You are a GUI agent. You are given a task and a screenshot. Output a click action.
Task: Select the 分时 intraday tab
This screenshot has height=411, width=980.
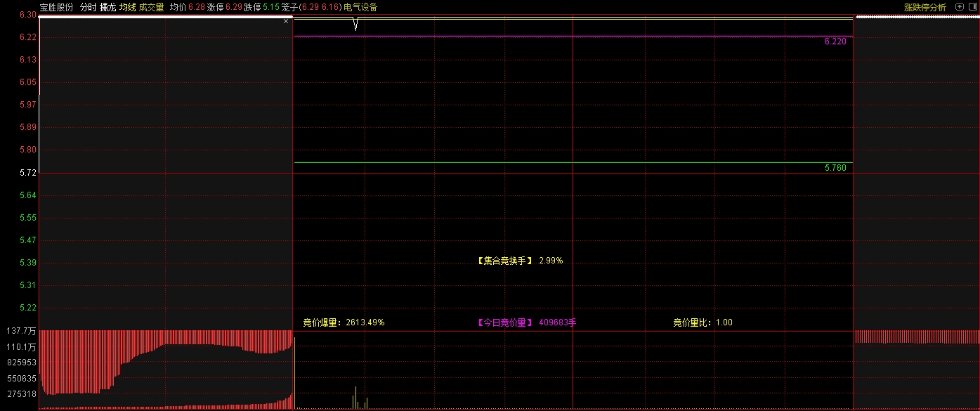tap(87, 7)
